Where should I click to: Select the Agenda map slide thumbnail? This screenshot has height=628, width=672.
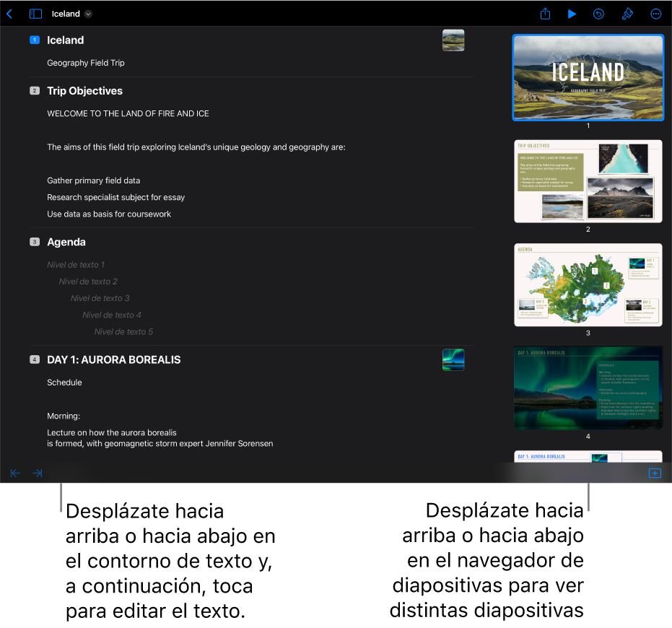[588, 285]
